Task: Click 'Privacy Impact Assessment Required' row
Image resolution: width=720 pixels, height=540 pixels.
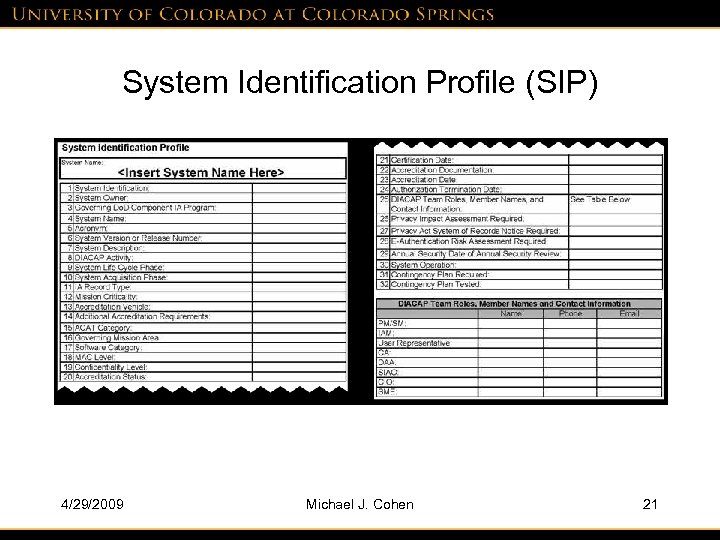Action: (x=520, y=219)
